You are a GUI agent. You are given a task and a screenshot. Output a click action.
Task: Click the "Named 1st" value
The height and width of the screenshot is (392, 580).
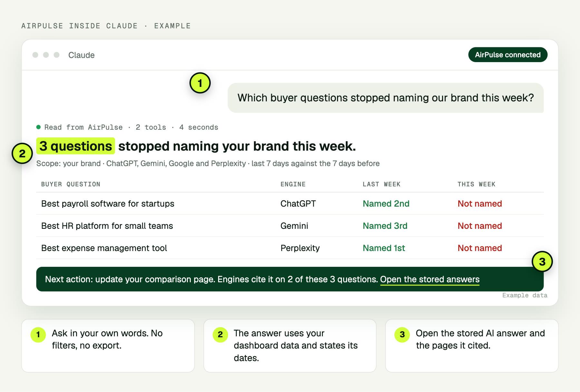tap(384, 248)
